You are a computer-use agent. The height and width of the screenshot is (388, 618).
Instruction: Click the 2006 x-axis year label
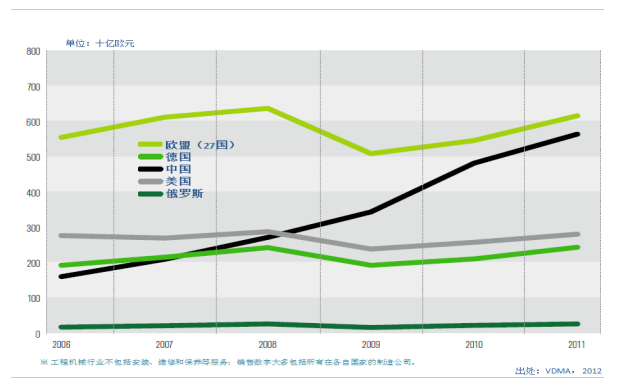point(61,345)
